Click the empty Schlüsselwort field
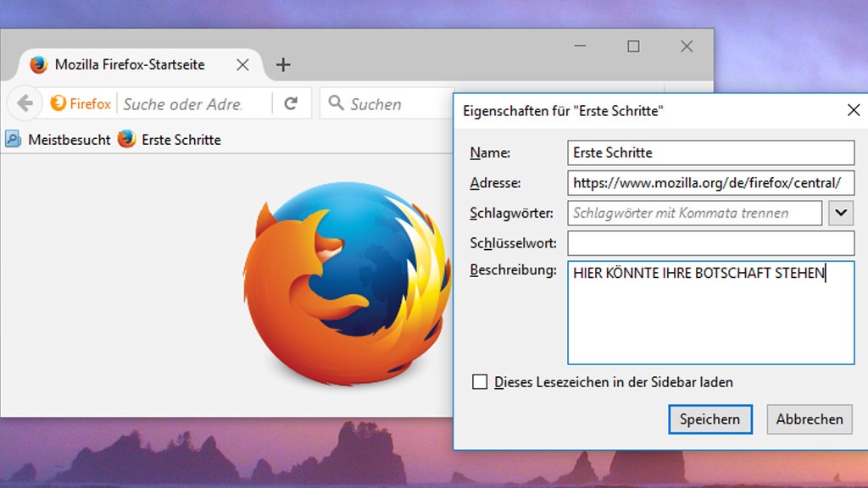868x488 pixels. coord(710,243)
